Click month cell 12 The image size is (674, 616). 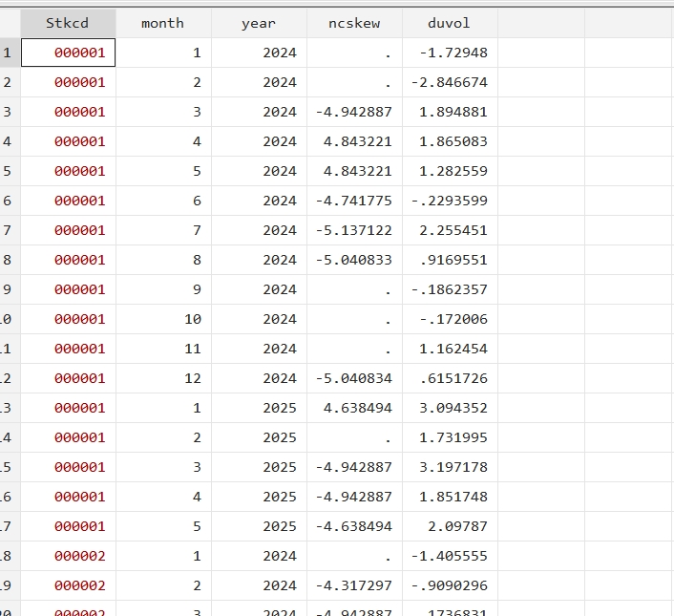click(163, 378)
